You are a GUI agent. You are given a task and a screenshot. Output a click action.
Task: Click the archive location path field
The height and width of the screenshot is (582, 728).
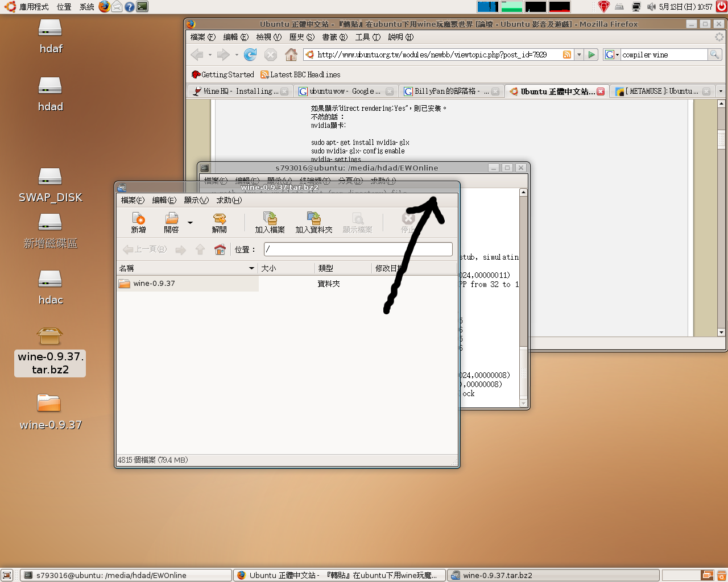click(x=358, y=250)
